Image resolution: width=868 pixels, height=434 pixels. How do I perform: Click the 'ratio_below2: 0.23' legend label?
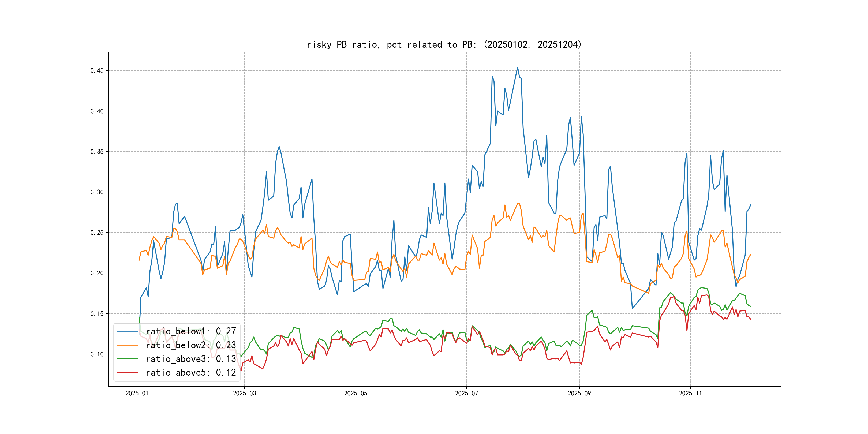(x=191, y=345)
